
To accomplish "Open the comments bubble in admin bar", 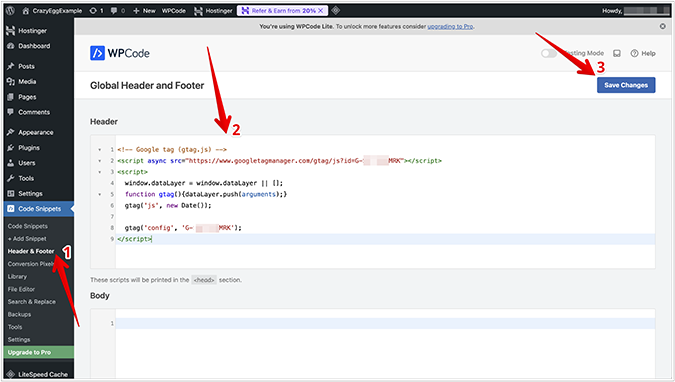I will (x=118, y=11).
